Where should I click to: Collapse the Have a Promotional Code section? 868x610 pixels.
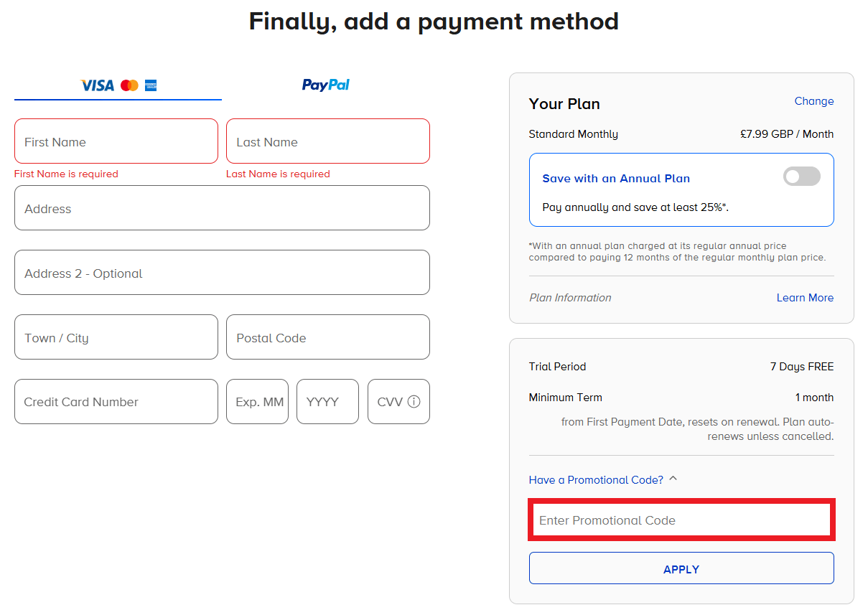tap(596, 479)
